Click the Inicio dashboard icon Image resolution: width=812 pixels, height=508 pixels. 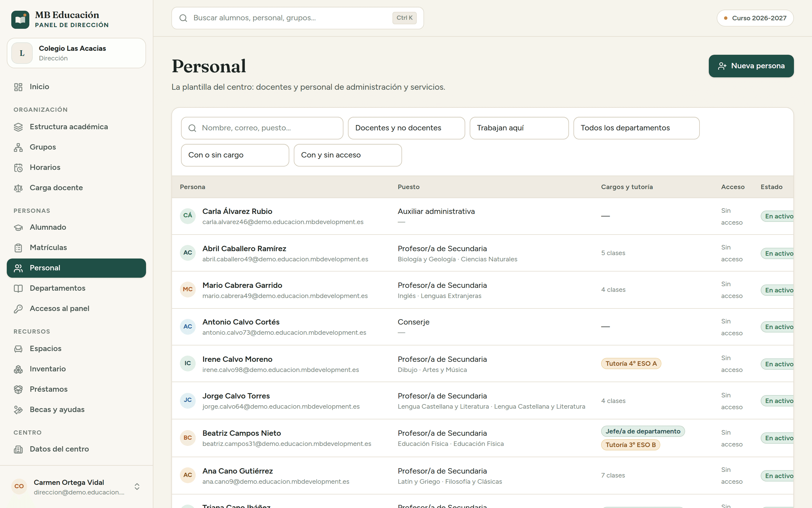(x=18, y=87)
